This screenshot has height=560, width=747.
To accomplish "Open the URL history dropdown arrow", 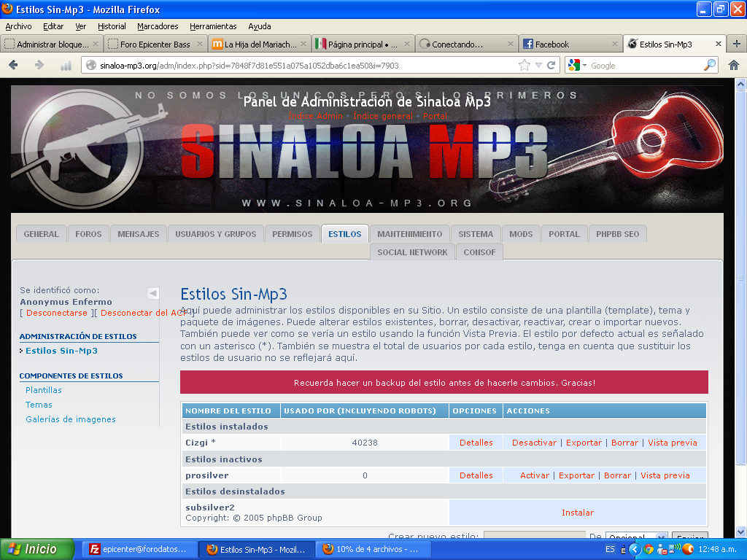I will coord(538,66).
